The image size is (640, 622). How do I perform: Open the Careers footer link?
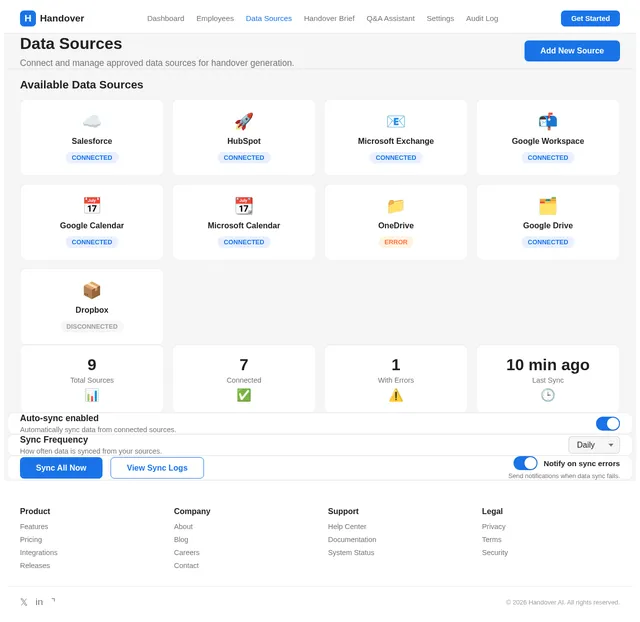[x=187, y=553]
